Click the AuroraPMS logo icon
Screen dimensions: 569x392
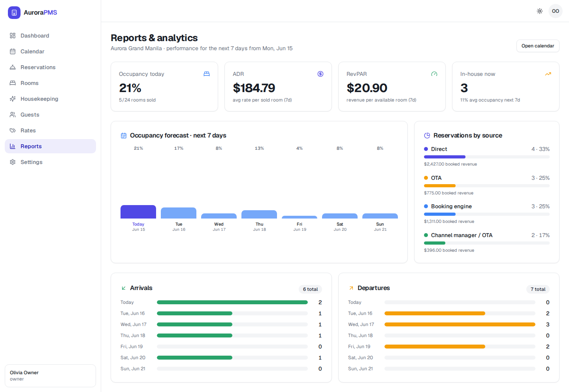(x=14, y=13)
